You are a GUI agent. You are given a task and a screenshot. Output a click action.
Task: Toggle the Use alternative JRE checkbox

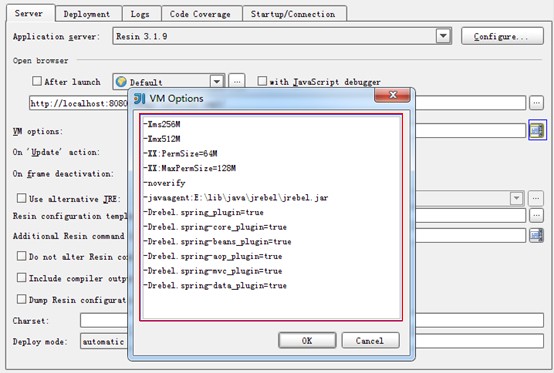(22, 198)
